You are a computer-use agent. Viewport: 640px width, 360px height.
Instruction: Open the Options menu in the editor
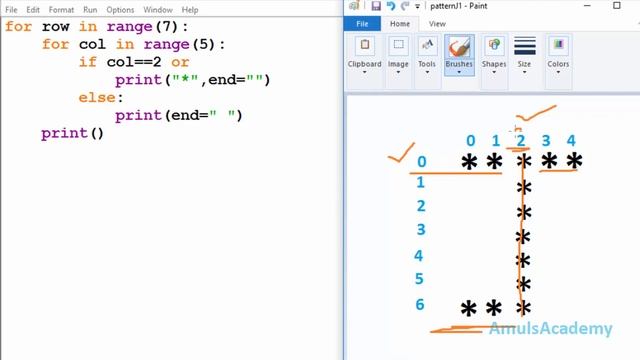[120, 9]
